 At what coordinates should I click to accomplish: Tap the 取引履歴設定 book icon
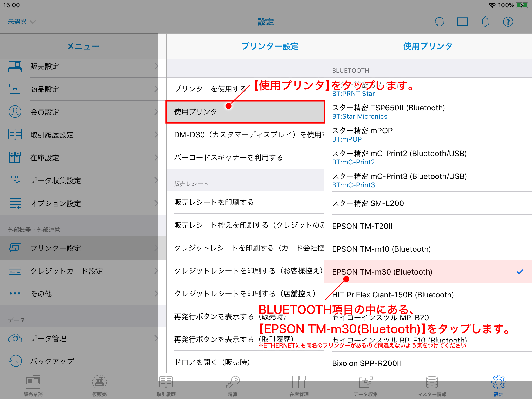tap(15, 135)
